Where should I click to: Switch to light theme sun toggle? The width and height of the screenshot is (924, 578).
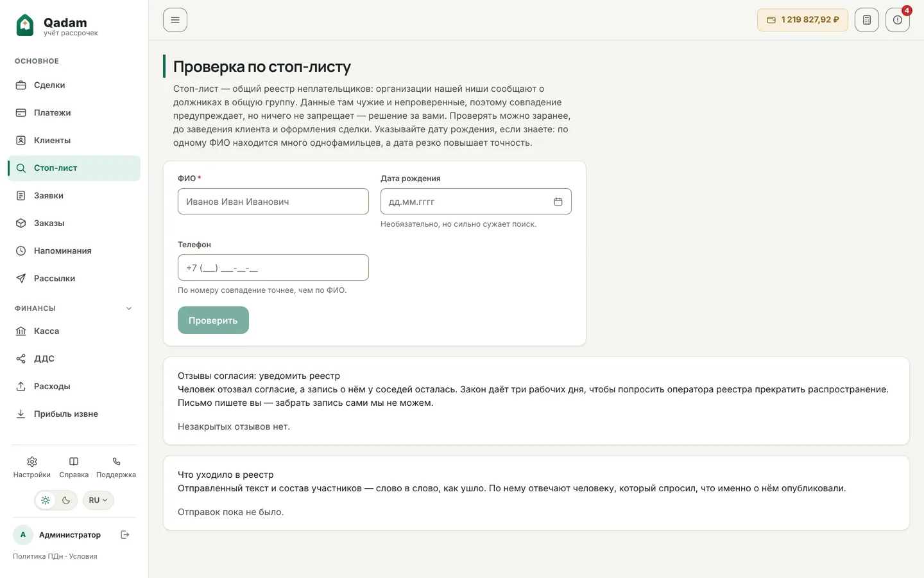(46, 500)
